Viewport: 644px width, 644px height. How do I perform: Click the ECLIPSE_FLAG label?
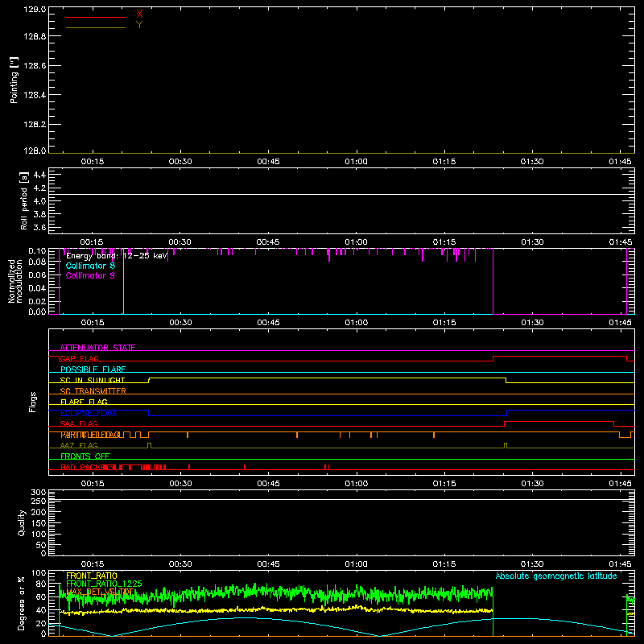coord(88,413)
